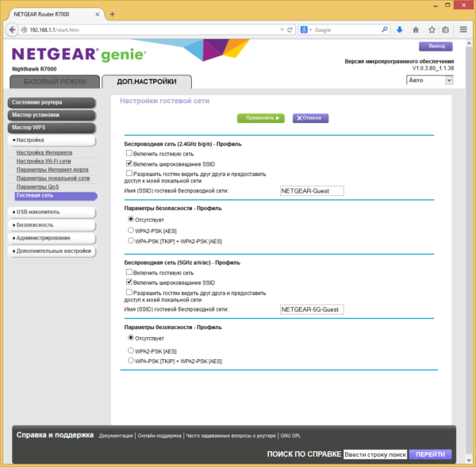
Task: Go to the browser home page icon
Action: 416,30
